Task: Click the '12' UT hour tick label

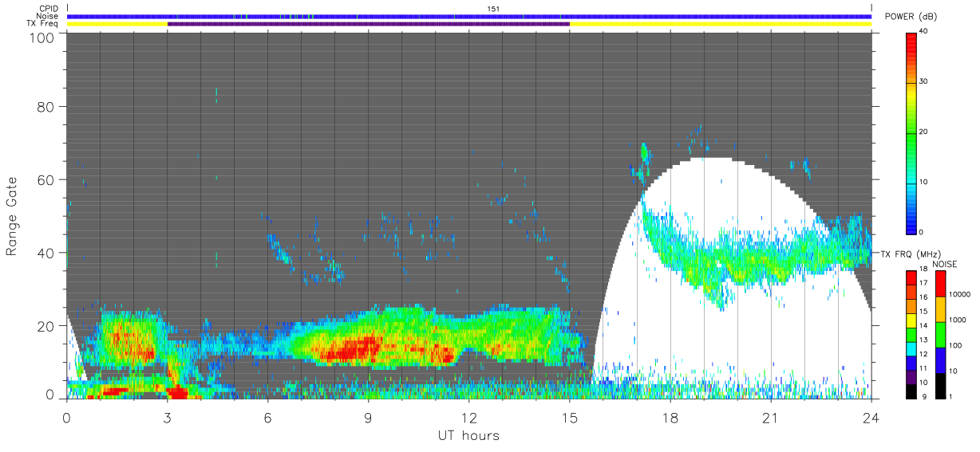Action: (x=468, y=417)
